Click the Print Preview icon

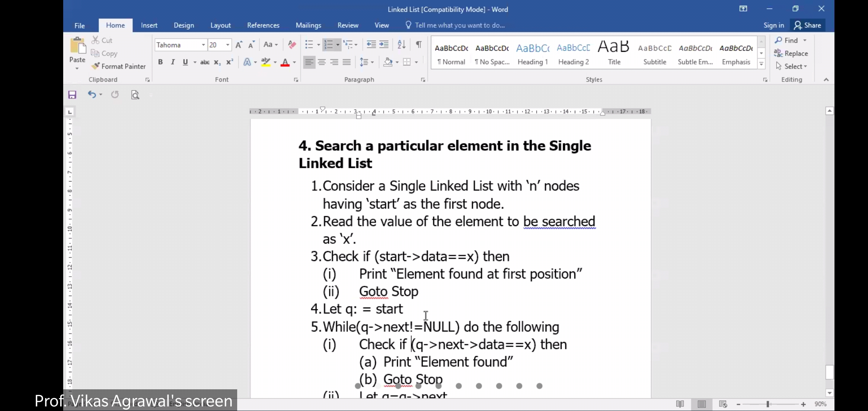(135, 95)
